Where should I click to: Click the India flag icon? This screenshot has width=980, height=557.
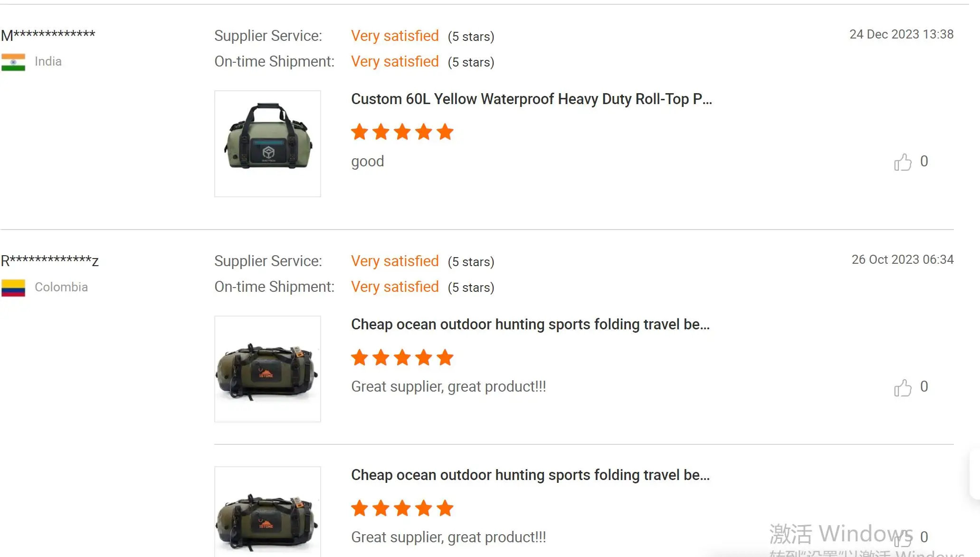tap(13, 62)
